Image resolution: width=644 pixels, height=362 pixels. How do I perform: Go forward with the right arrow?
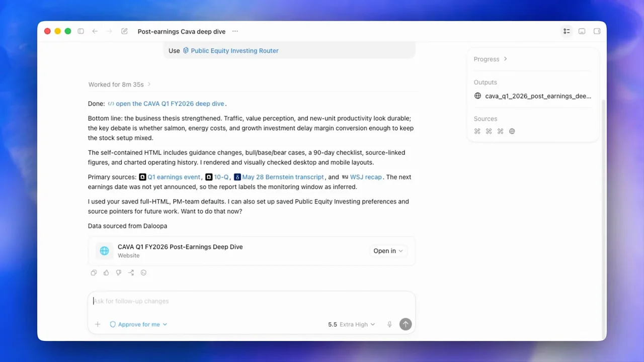[109, 31]
